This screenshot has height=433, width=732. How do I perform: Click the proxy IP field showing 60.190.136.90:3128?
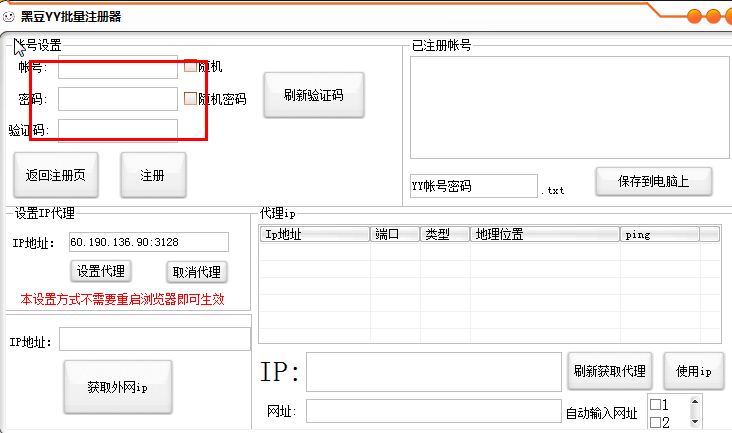pyautogui.click(x=149, y=242)
